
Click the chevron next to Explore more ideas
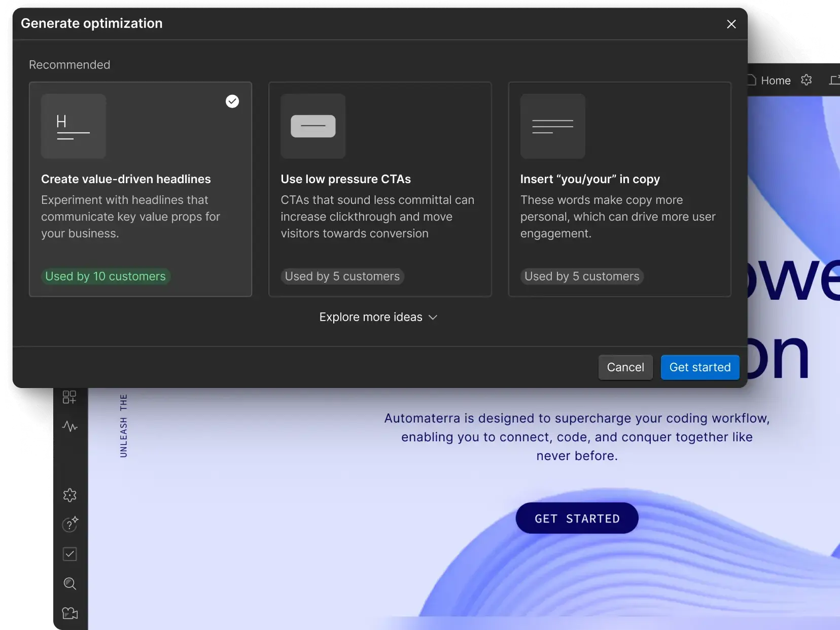click(433, 318)
